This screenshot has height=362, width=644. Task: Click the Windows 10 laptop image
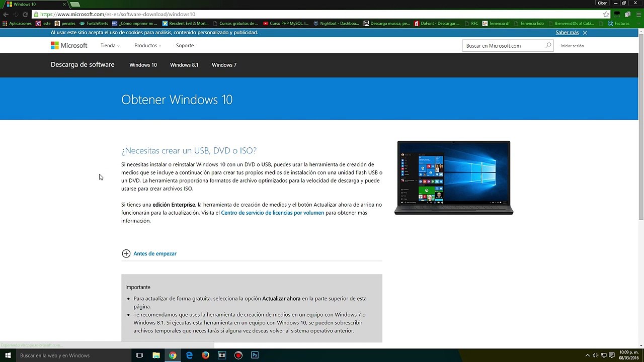(x=454, y=178)
